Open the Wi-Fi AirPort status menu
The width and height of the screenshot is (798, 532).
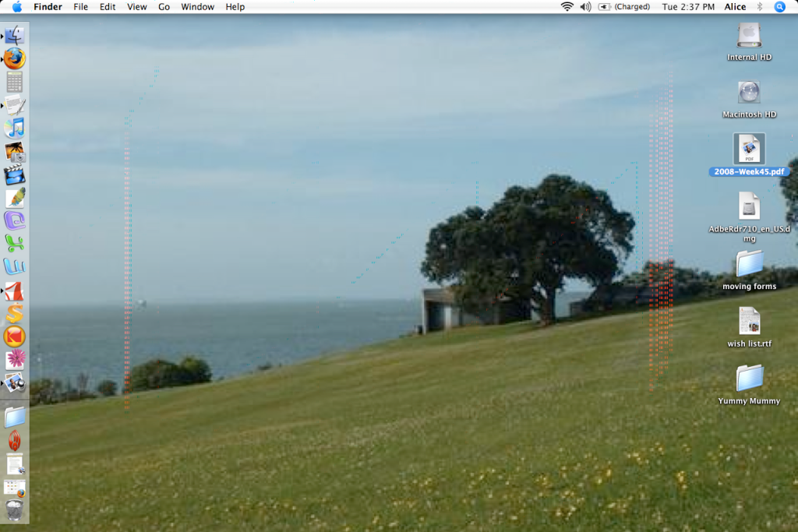(567, 6)
